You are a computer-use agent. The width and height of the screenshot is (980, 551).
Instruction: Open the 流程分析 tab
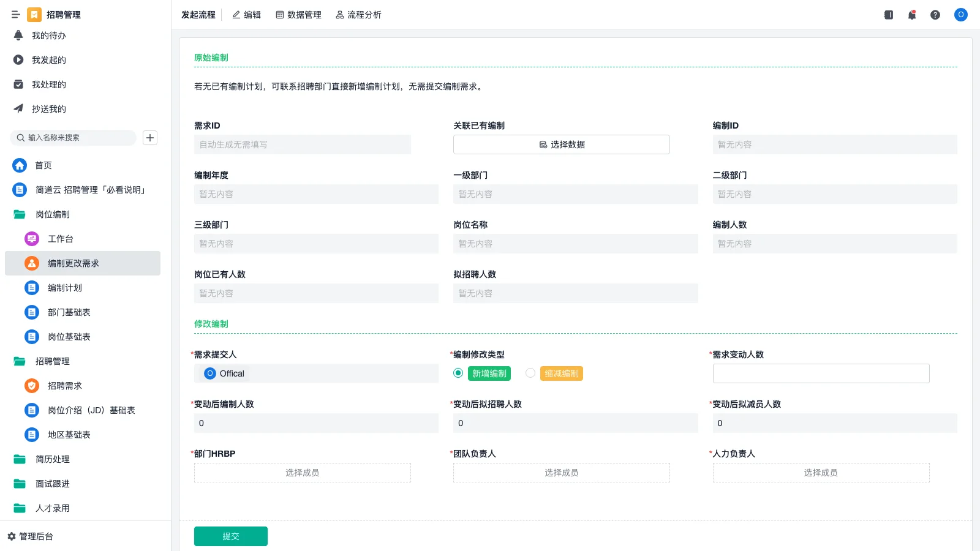tap(358, 15)
